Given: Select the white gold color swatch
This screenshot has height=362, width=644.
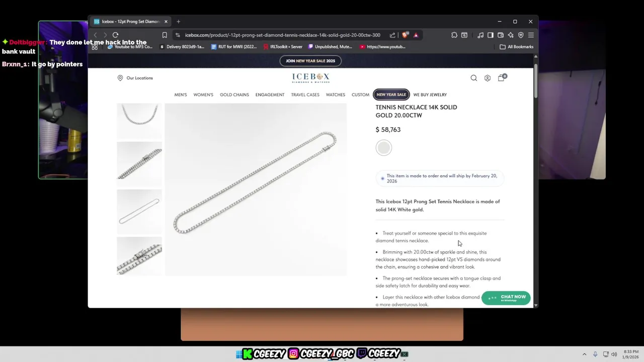Looking at the screenshot, I should [x=383, y=148].
